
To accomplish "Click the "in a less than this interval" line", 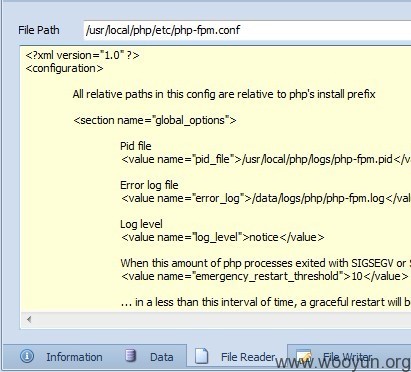I will click(x=266, y=302).
